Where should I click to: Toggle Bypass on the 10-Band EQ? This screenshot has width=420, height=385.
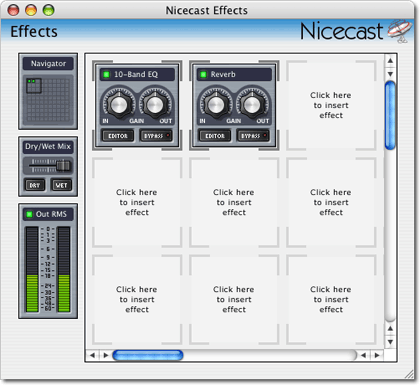tap(156, 136)
